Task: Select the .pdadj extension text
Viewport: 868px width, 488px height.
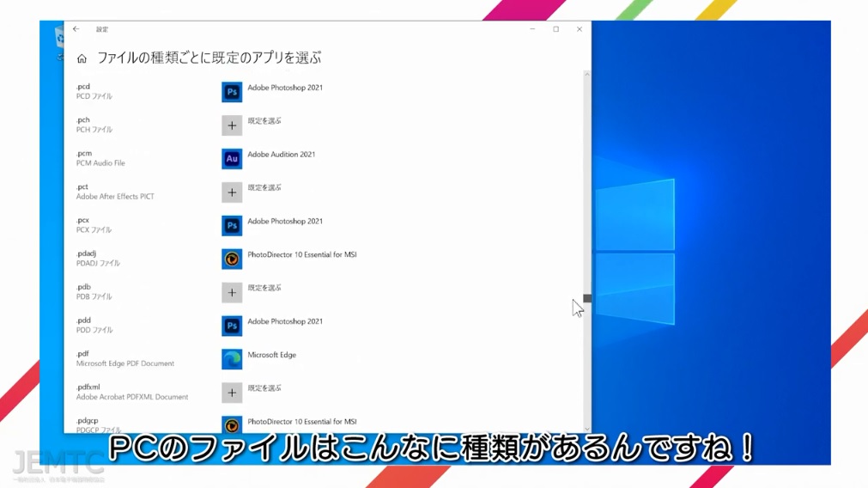Action: pos(86,253)
